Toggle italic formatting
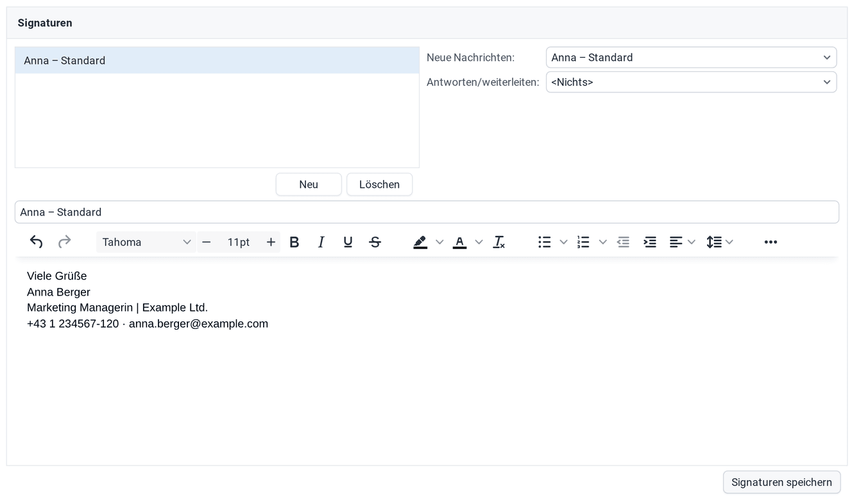Image resolution: width=854 pixels, height=504 pixels. coord(321,242)
